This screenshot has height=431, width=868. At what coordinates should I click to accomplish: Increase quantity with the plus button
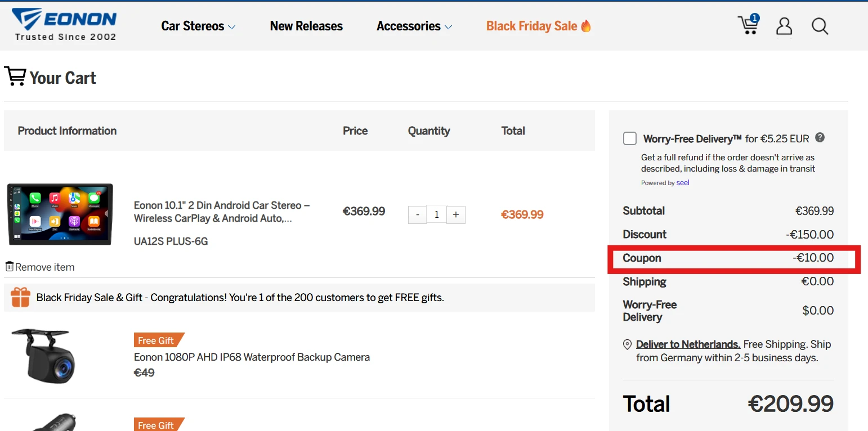pos(456,215)
